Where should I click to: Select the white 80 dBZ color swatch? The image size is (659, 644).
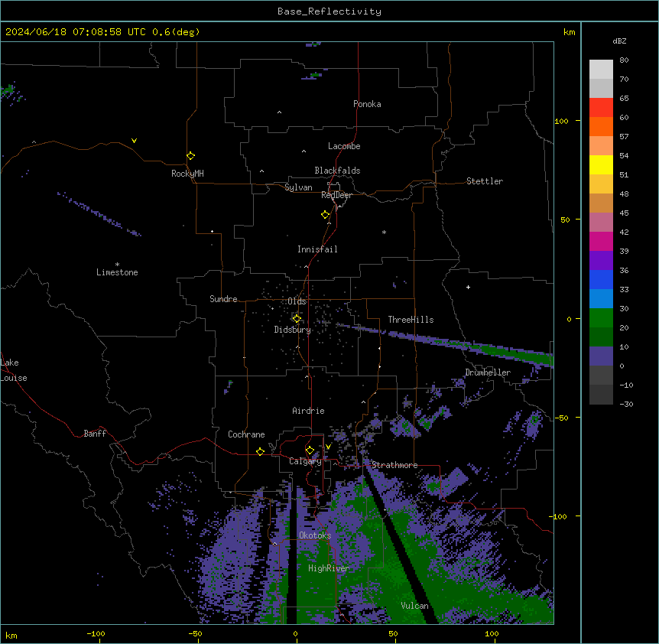601,70
